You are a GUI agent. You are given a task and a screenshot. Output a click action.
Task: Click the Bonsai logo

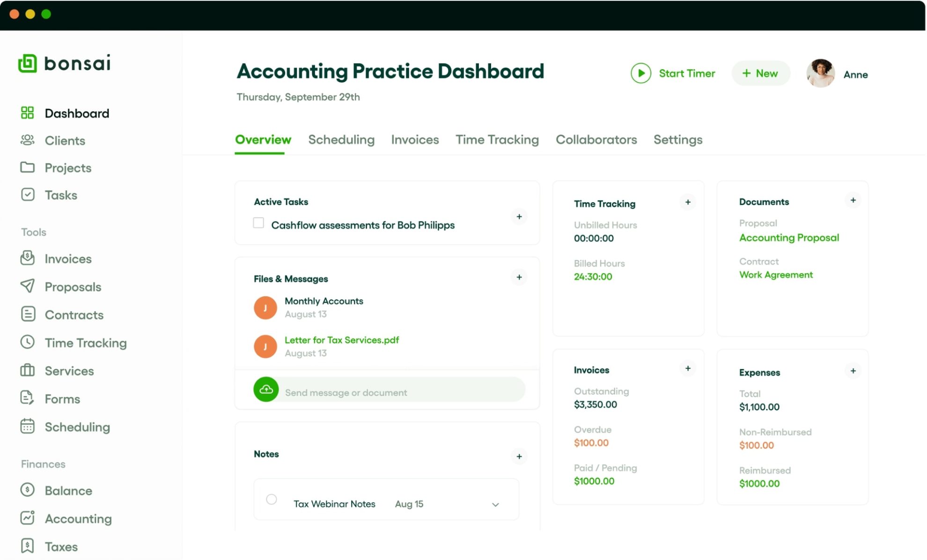coord(65,63)
